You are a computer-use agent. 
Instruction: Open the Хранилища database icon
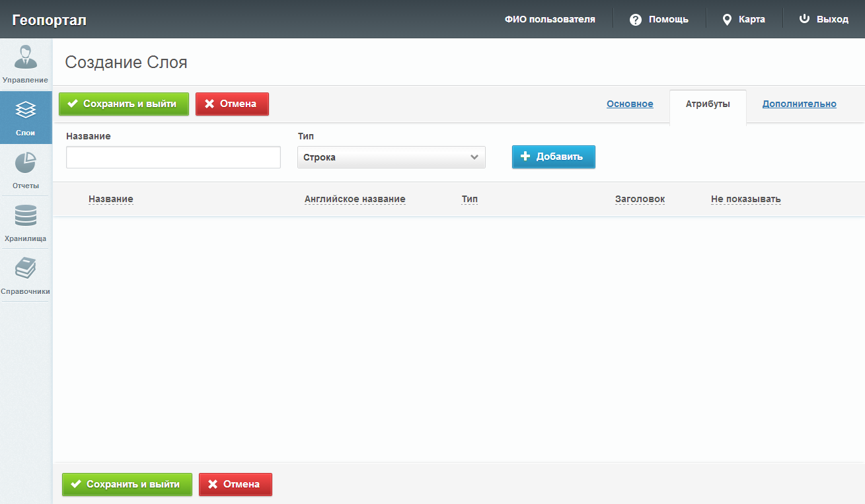click(x=25, y=216)
